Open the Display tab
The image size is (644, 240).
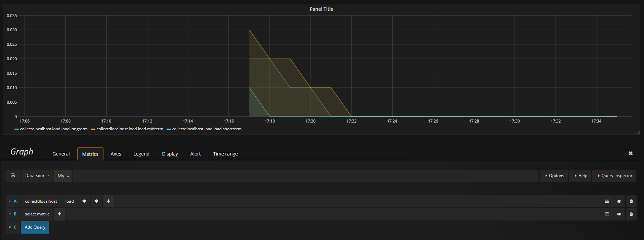(x=170, y=154)
